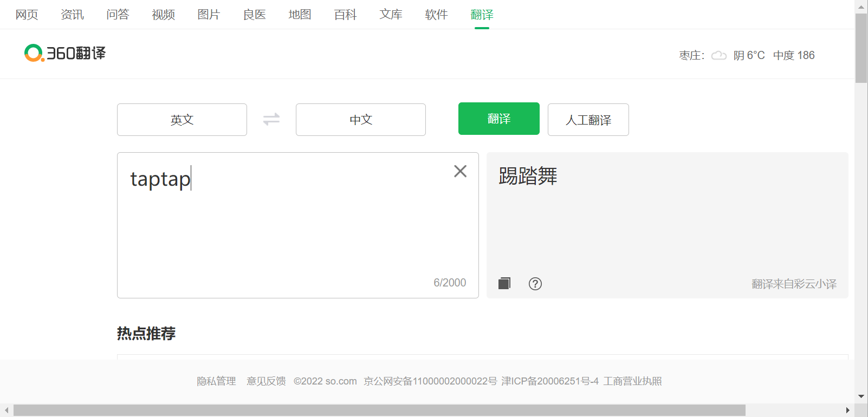Open the 地图 tab
The width and height of the screenshot is (868, 417).
(300, 15)
